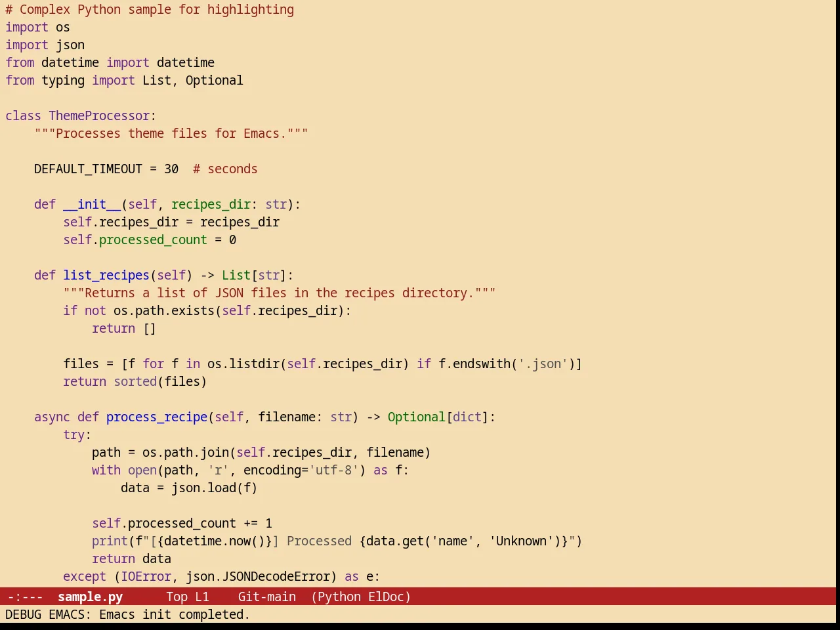Click the print statement with datetime.now()
Image resolution: width=840 pixels, height=630 pixels.
point(337,541)
